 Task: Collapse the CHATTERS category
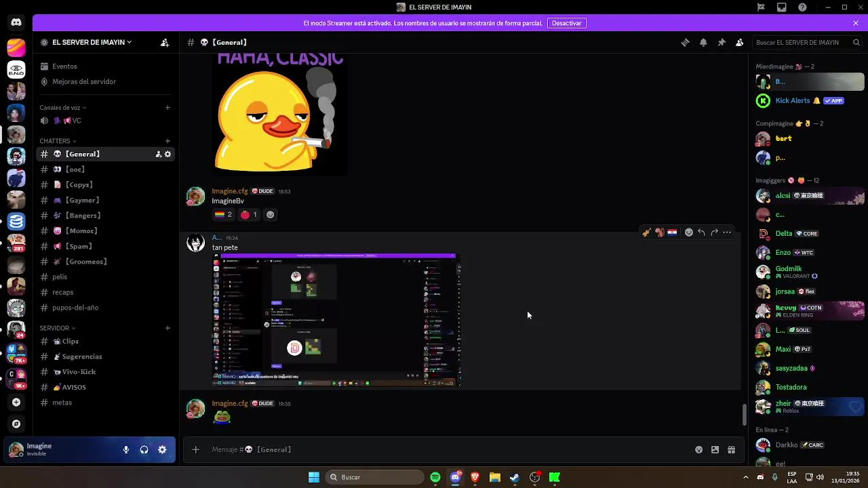pyautogui.click(x=58, y=141)
